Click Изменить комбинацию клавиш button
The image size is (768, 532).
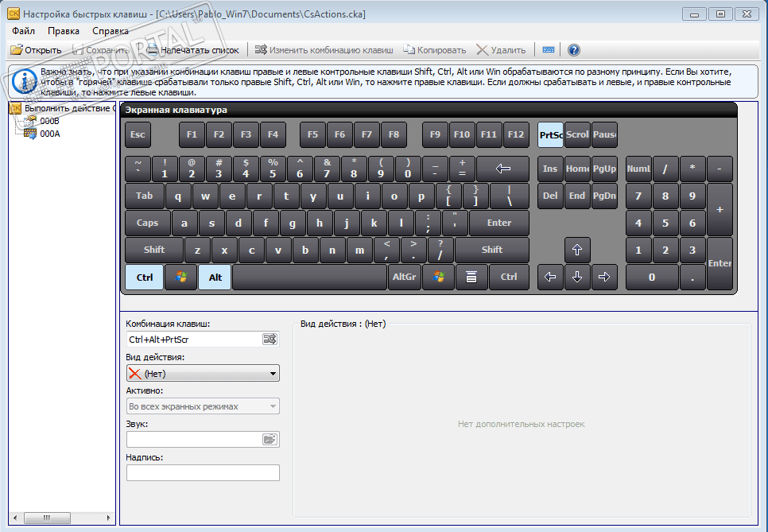point(324,50)
